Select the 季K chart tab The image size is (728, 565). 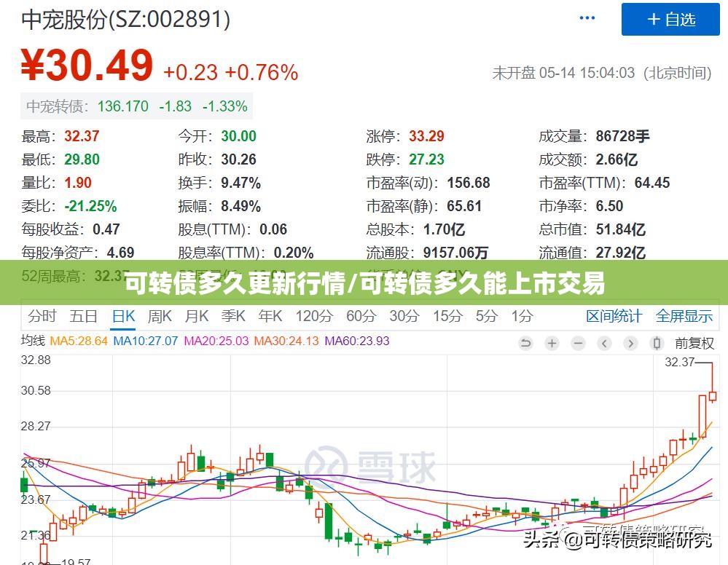tap(233, 317)
